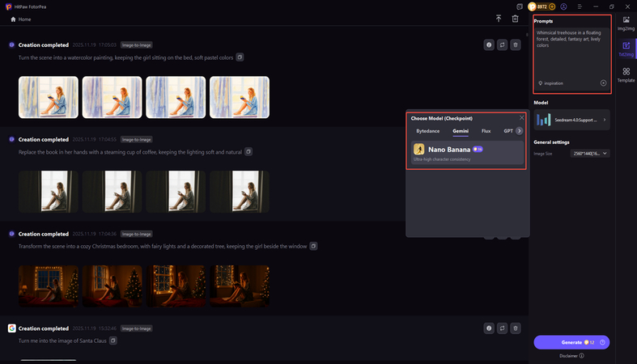The image size is (637, 364).
Task: Switch to the Bytedance model tab
Action: (x=428, y=130)
